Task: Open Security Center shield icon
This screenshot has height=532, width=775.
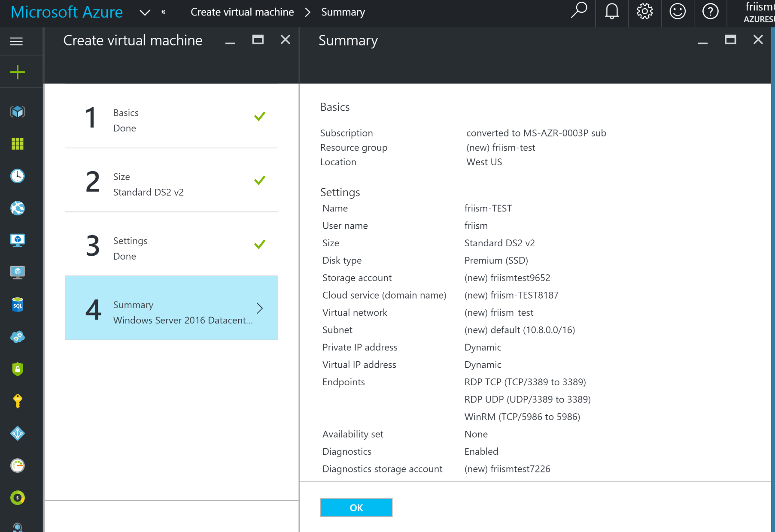Action: 17,369
